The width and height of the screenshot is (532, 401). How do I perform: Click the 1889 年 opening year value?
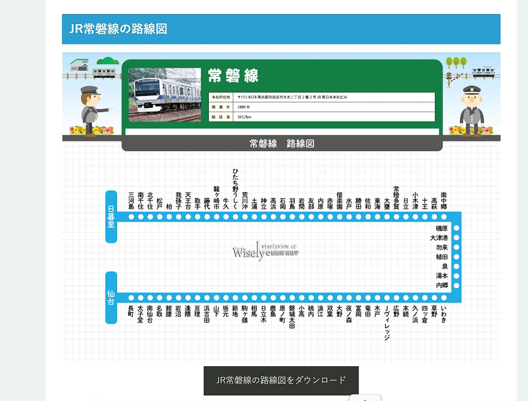coord(244,107)
